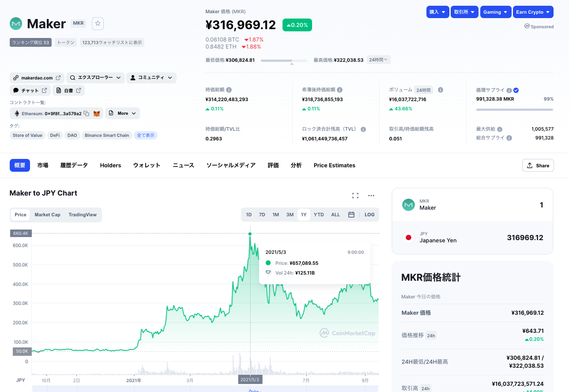
Task: Copy the Ethereum contract address
Action: pos(87,113)
